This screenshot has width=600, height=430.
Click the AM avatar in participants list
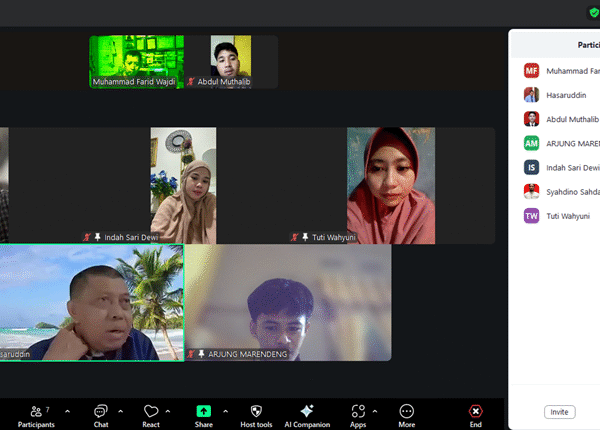[x=532, y=143]
